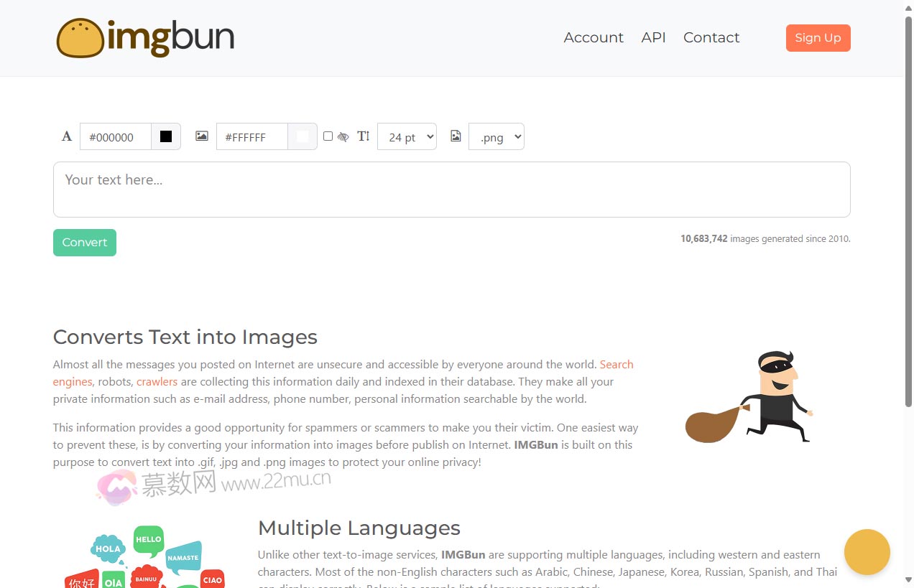Follow the 'crawlers' link
This screenshot has height=588, width=914.
point(157,382)
